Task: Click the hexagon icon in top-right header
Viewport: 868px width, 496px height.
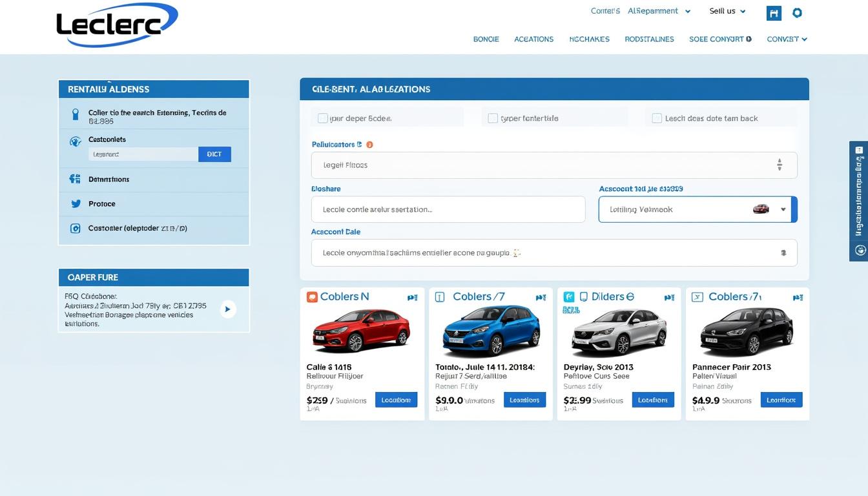Action: [x=797, y=12]
